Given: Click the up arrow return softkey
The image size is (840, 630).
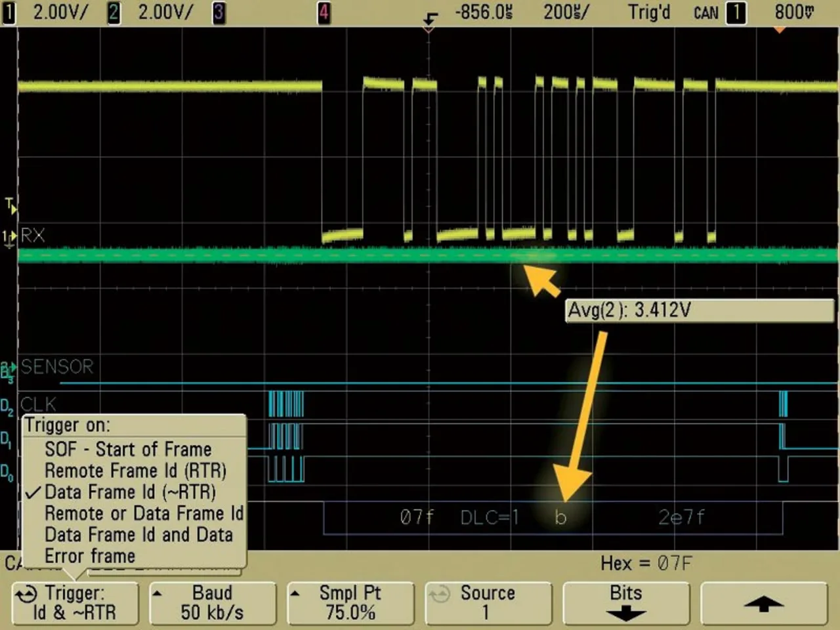Looking at the screenshot, I should click(x=763, y=604).
